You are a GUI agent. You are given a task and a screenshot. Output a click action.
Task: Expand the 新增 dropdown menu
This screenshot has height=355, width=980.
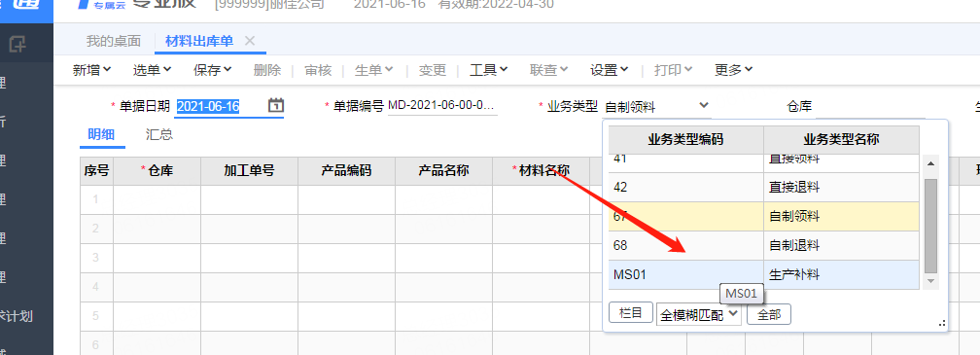(x=91, y=70)
